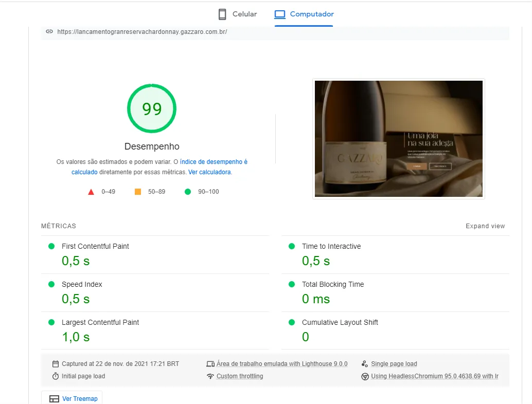Click the Single page load label

394,364
